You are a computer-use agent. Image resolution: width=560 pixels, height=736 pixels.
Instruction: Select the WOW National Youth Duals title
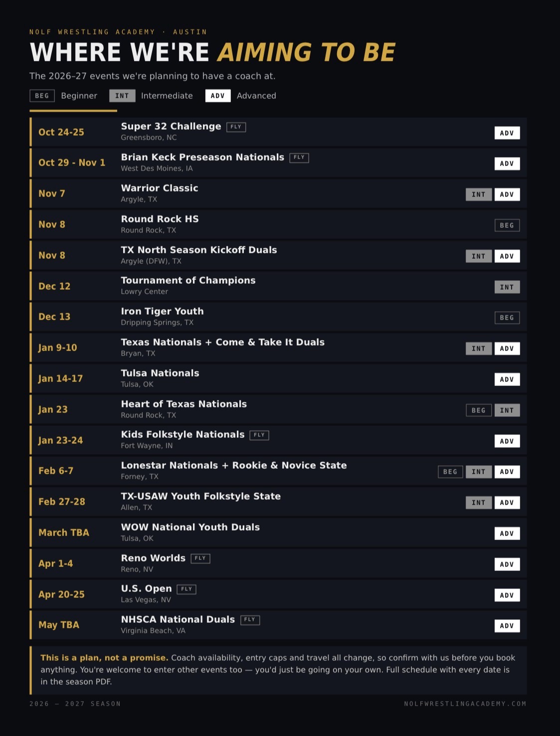(x=190, y=527)
